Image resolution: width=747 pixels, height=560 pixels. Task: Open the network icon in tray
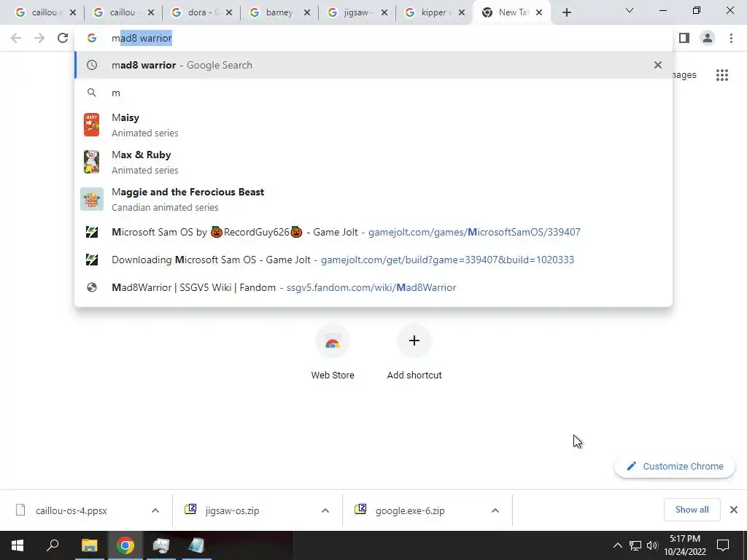[635, 545]
